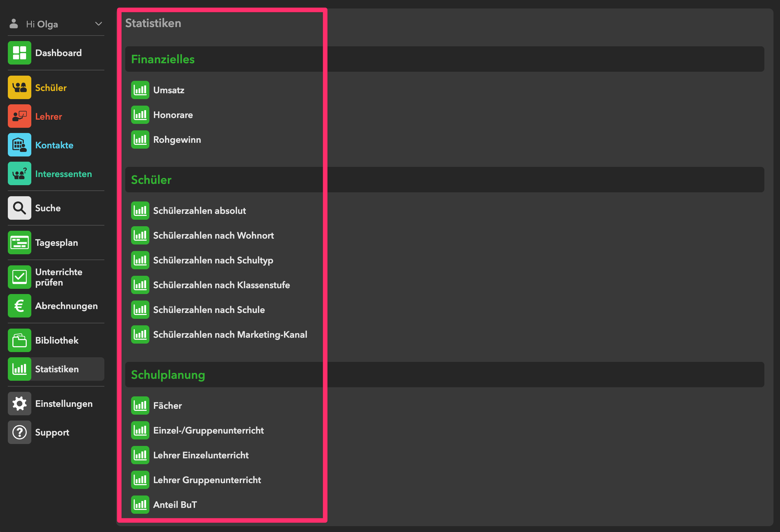Click the red Lehrer sidebar icon
780x532 pixels.
20,116
